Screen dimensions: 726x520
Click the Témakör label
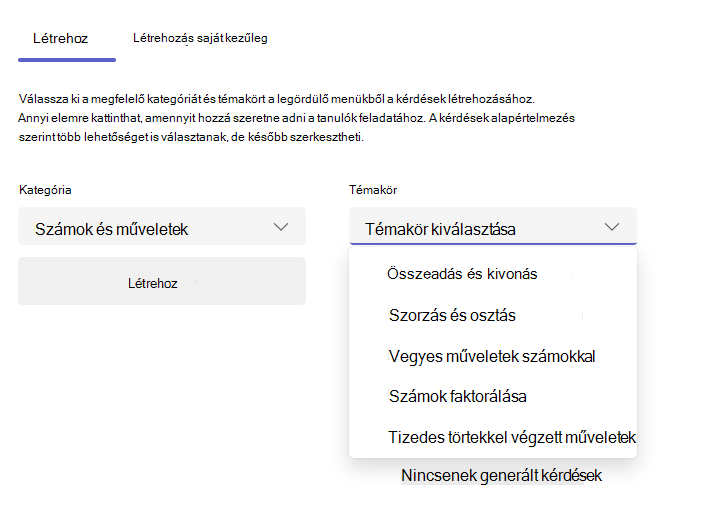pos(373,190)
